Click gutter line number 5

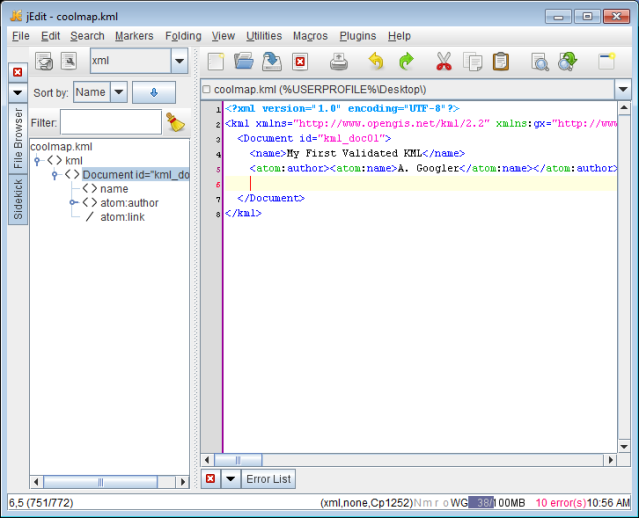218,170
